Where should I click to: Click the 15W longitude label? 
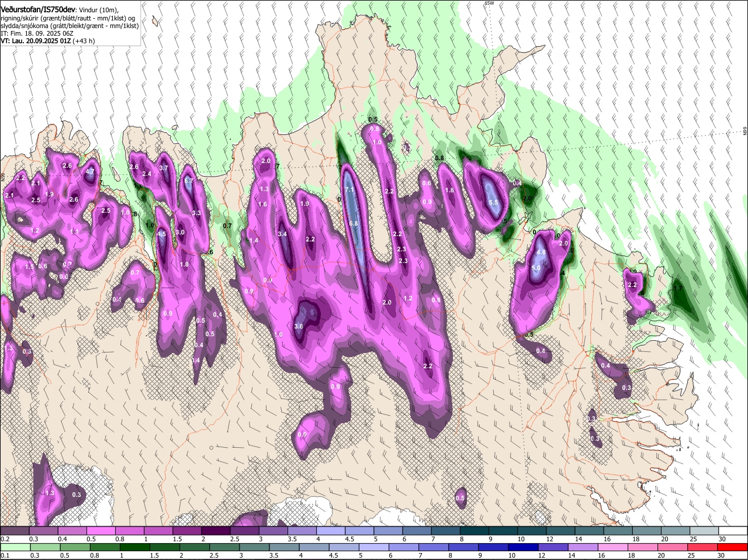tap(490, 3)
